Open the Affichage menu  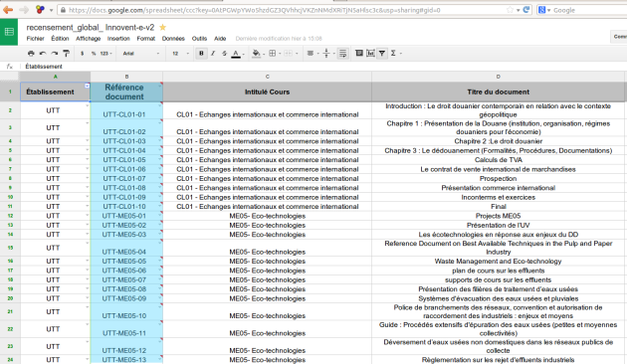[88, 39]
